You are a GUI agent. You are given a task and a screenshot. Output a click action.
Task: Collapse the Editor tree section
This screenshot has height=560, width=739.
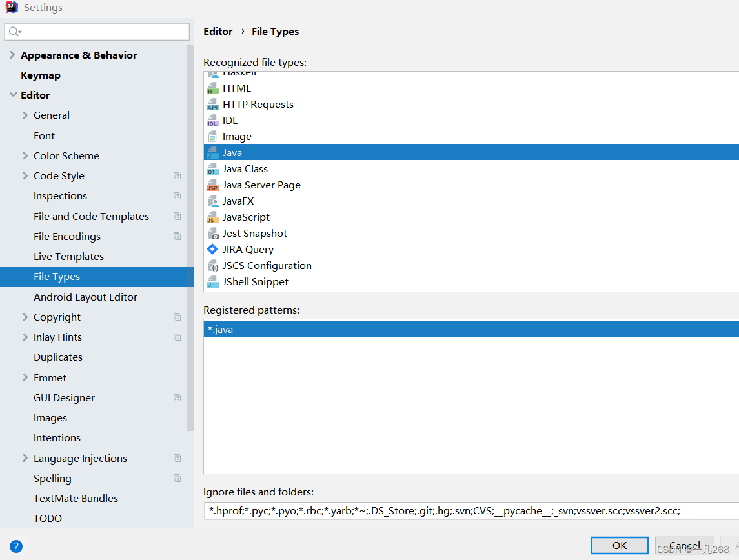12,95
